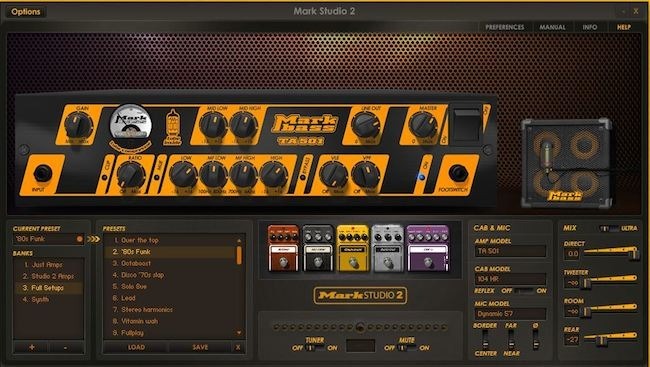Screen dimensions: 650x367
Task: Open the Options menu
Action: (26, 12)
